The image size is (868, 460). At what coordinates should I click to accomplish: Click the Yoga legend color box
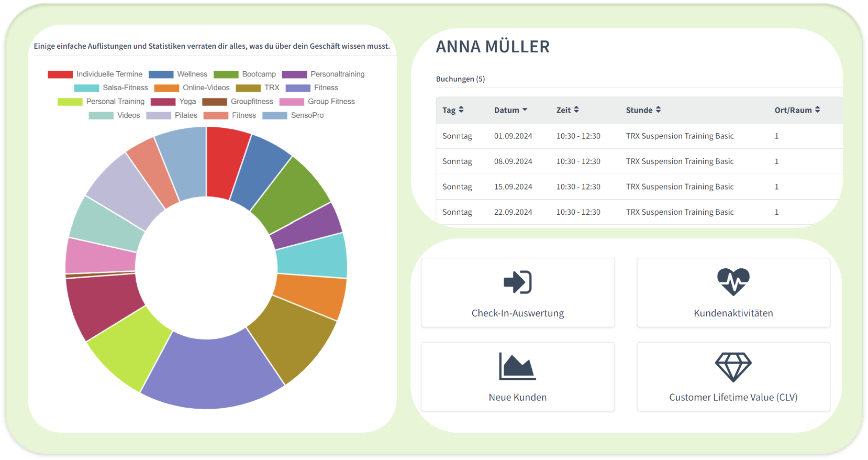(163, 102)
